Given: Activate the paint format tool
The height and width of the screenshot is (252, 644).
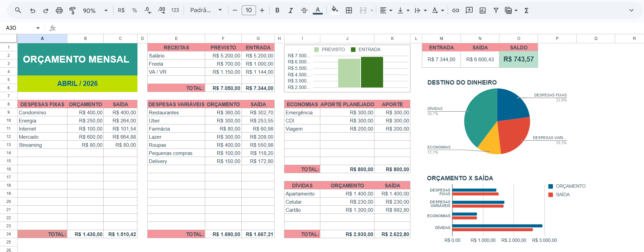Looking at the screenshot, I should click(72, 10).
